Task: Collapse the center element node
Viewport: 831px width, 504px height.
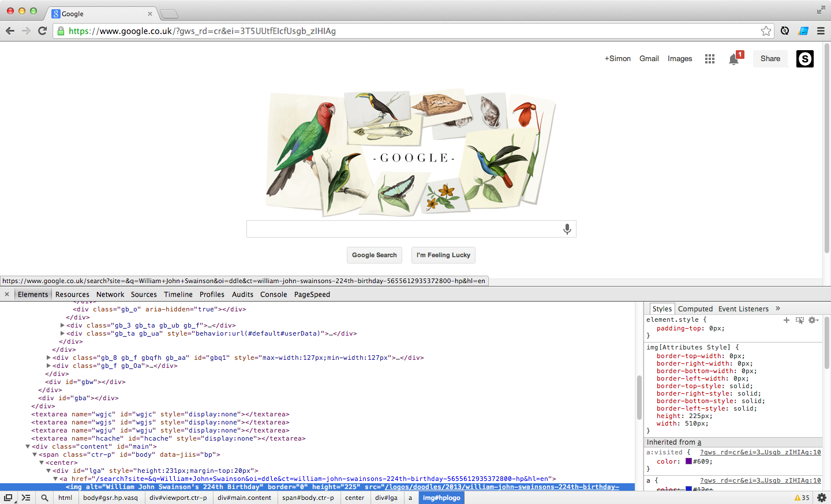Action: 42,462
